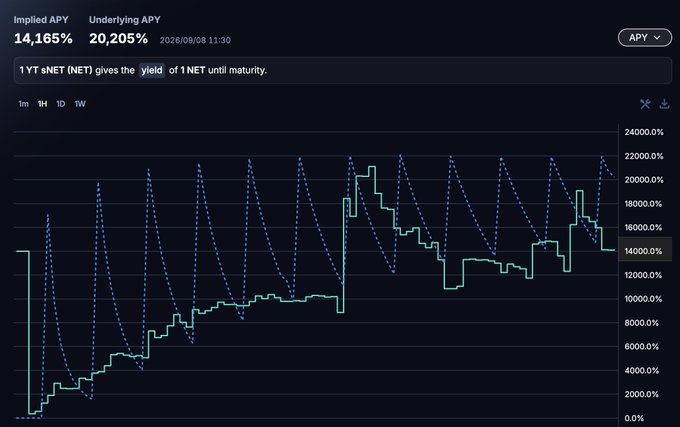Click the 16000.0% axis label
This screenshot has width=680, height=427.
click(644, 228)
